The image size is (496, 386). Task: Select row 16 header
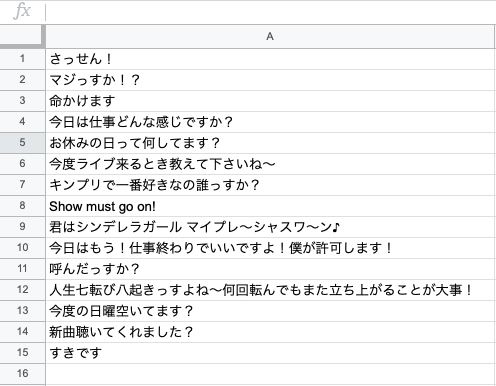[22, 373]
